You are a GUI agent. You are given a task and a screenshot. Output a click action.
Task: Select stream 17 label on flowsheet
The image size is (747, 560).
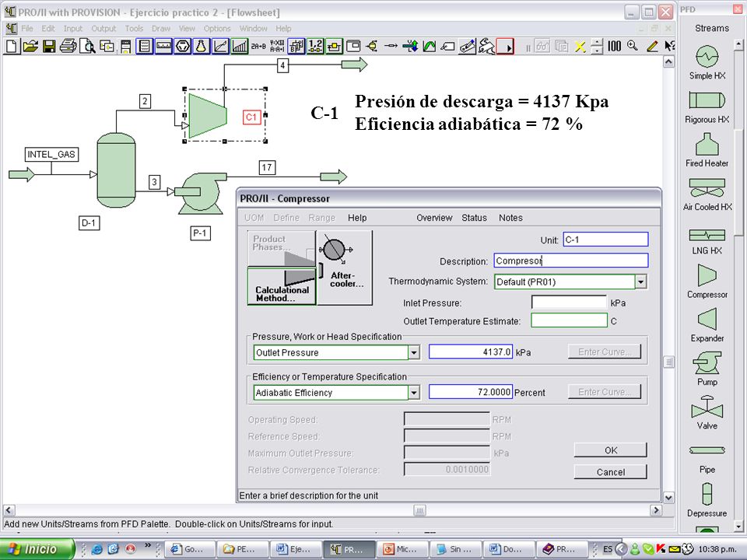click(x=267, y=168)
